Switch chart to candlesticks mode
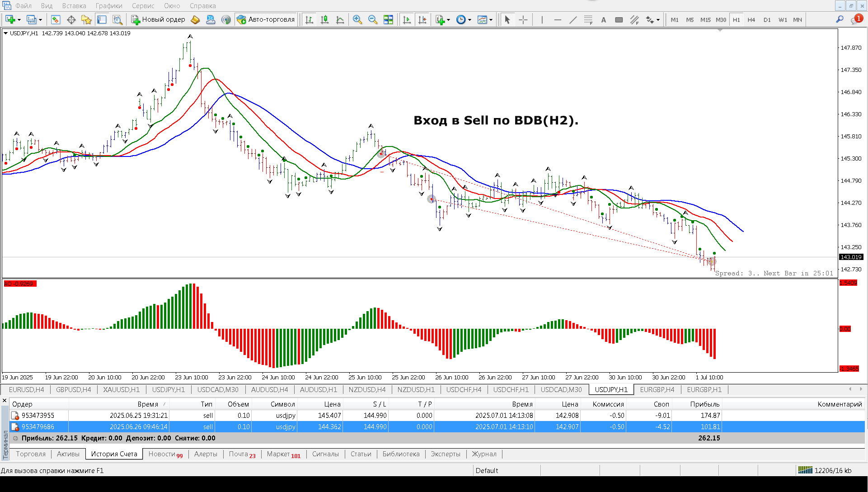 click(x=324, y=19)
